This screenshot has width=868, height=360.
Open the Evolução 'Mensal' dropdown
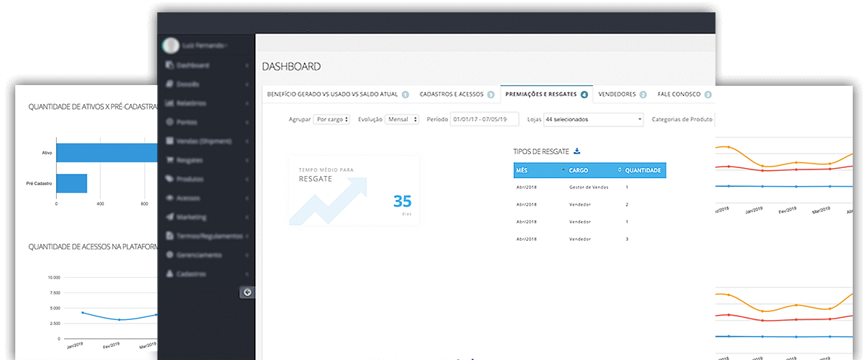click(402, 119)
